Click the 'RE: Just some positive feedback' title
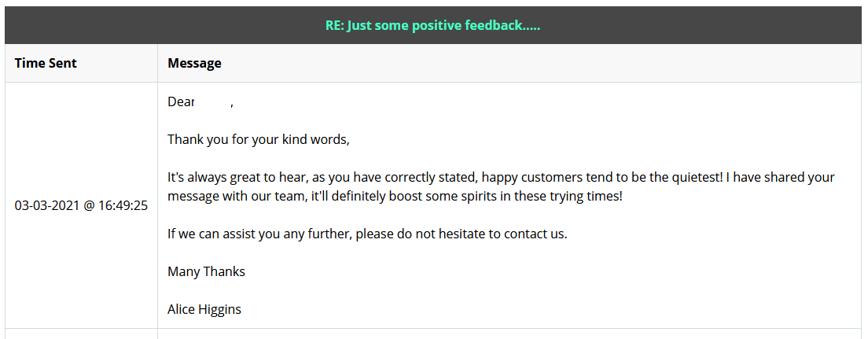Image resolution: width=868 pixels, height=339 pixels. (x=433, y=25)
